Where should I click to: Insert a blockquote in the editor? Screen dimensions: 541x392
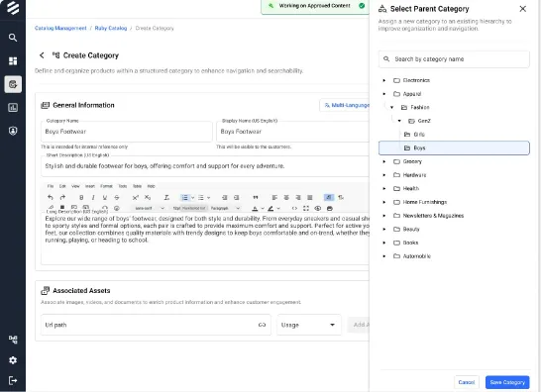tap(256, 198)
